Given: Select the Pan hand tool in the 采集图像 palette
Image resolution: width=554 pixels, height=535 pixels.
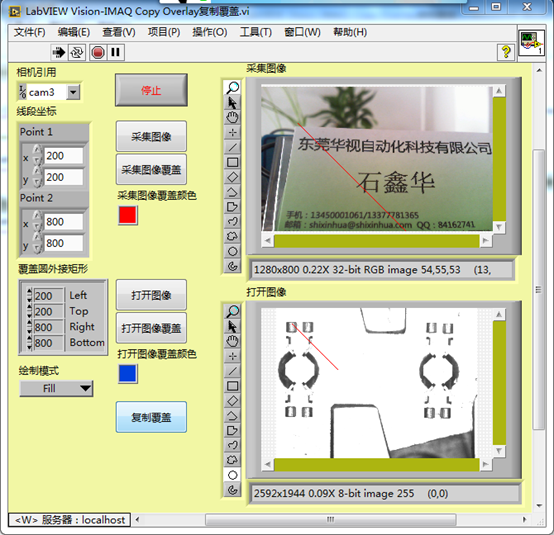Looking at the screenshot, I should point(232,117).
